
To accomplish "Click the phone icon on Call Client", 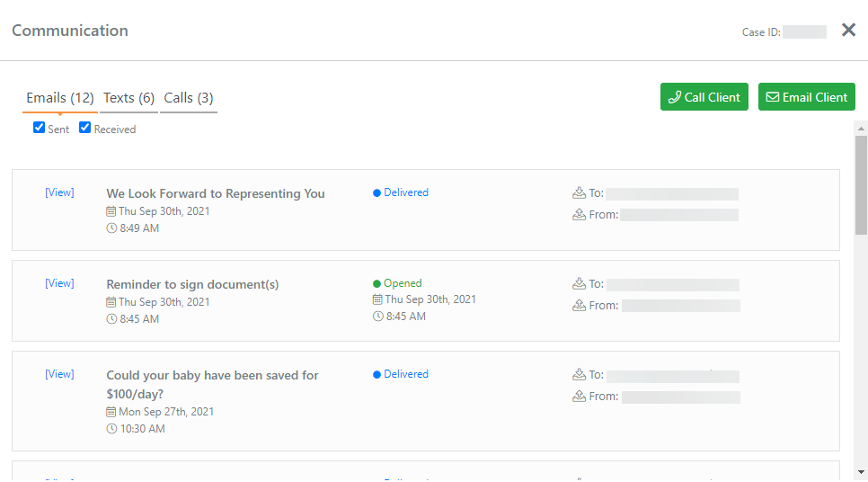I will tap(675, 97).
